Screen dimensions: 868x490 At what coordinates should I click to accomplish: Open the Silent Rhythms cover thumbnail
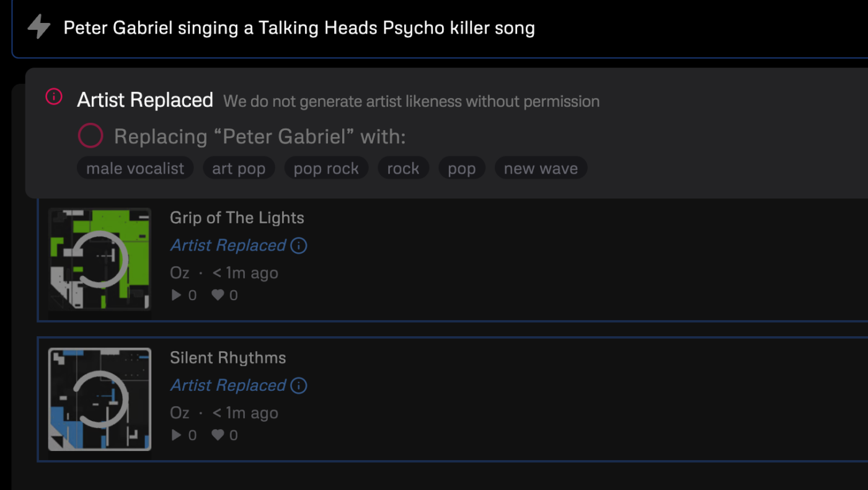[100, 399]
